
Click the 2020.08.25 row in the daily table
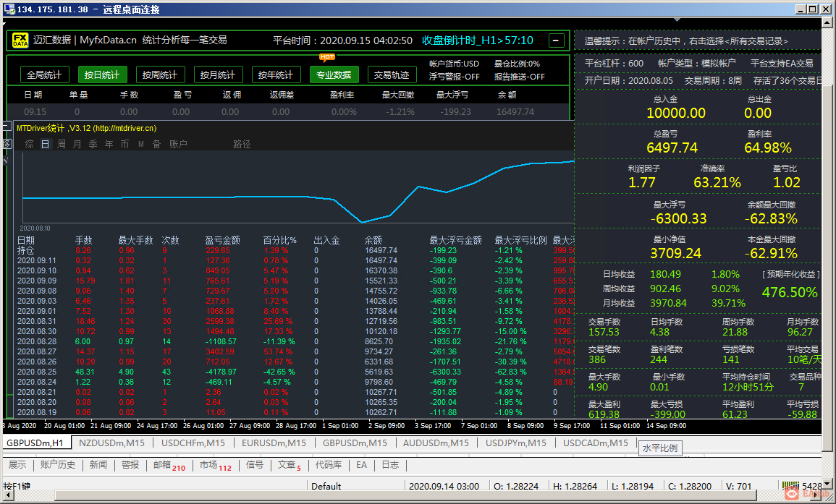pyautogui.click(x=295, y=372)
